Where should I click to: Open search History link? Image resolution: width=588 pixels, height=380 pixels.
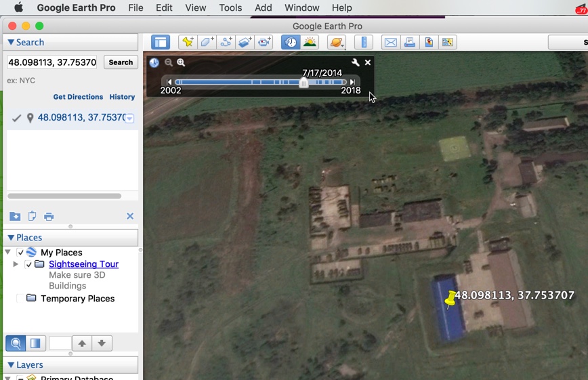(122, 97)
